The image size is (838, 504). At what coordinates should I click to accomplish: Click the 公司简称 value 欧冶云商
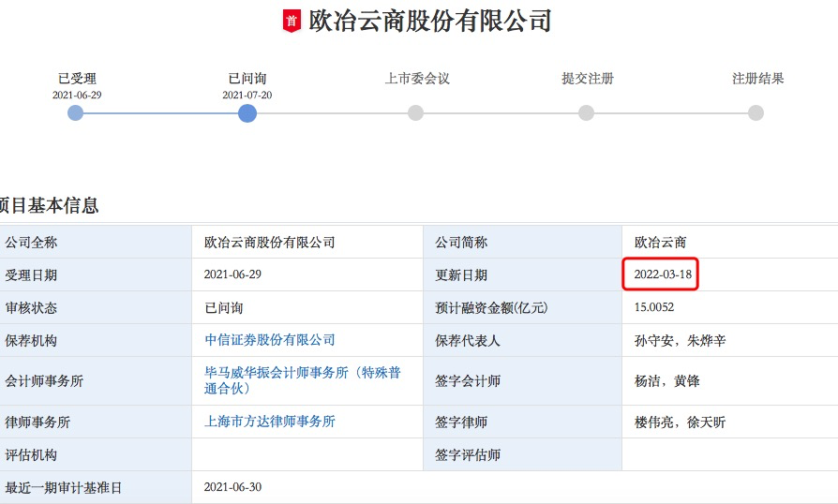pos(660,243)
